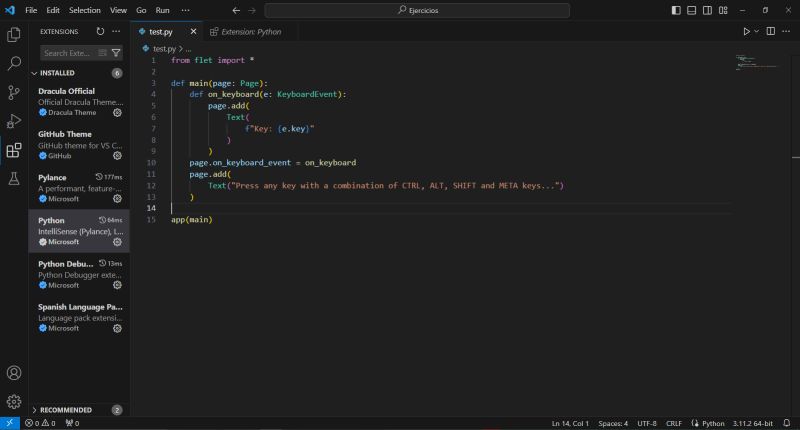Split the editor to the right

[771, 32]
